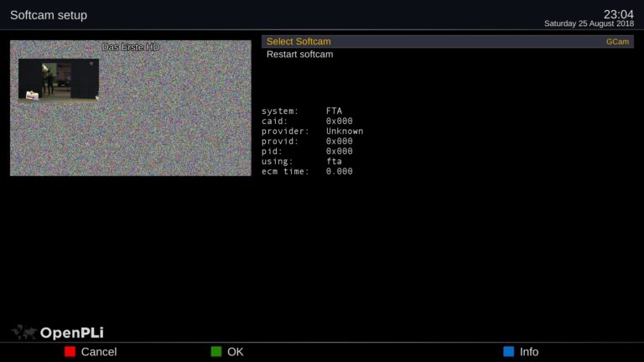Viewport: 644px width, 362px height.
Task: Click the caid 0x000 value
Action: [340, 121]
